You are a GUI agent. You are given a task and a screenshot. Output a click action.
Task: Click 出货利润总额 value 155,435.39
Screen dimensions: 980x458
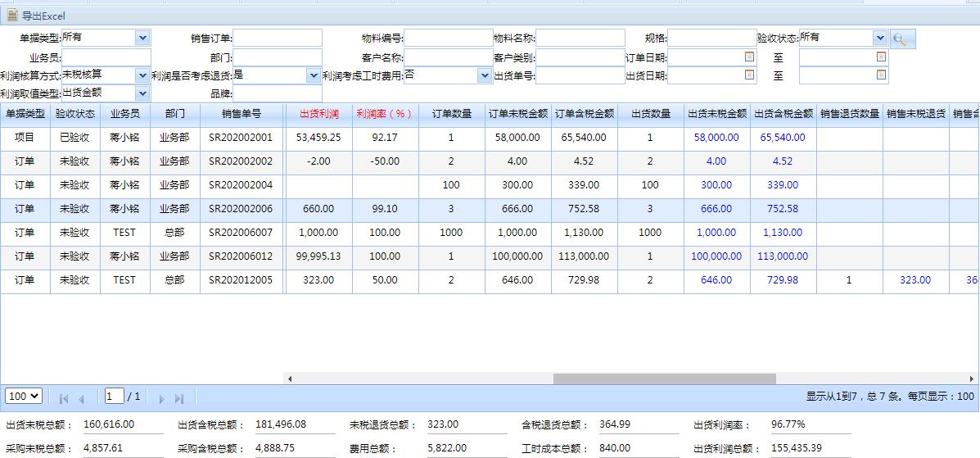click(x=797, y=449)
